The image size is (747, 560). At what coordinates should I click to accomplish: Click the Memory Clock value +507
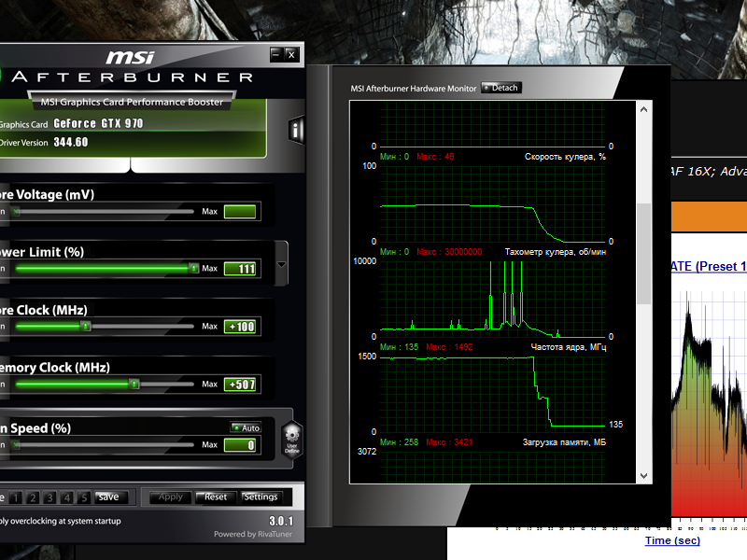click(240, 385)
